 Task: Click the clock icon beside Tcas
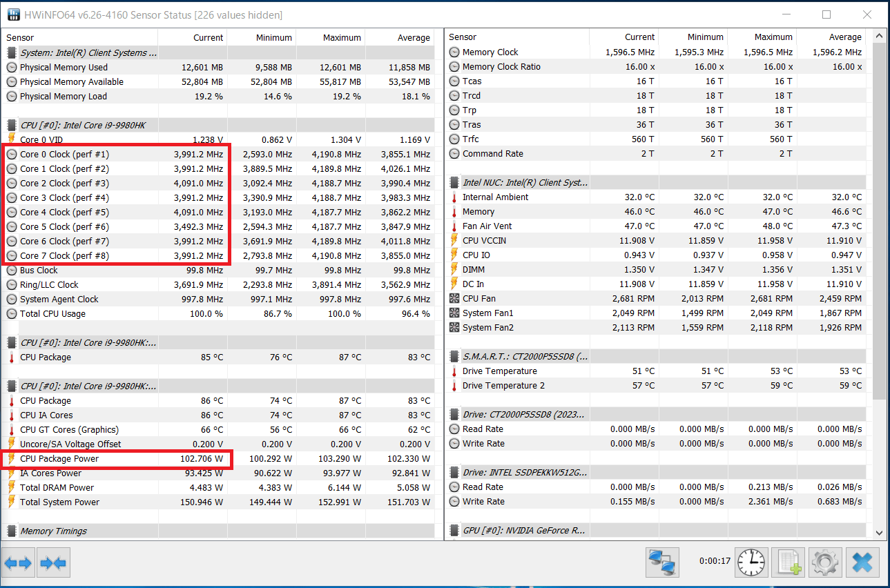coord(454,81)
